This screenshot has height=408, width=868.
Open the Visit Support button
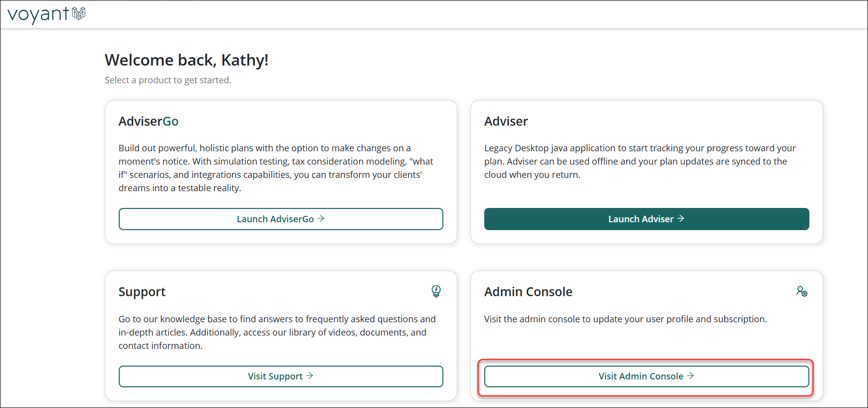tap(281, 376)
